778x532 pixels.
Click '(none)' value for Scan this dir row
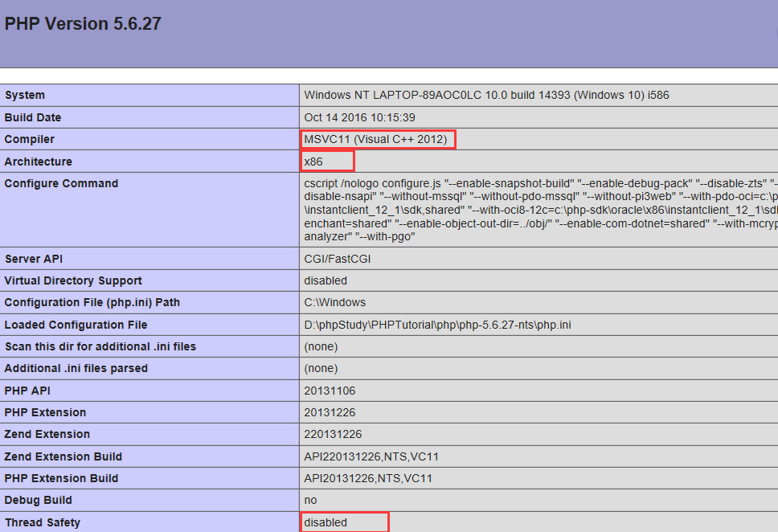321,347
